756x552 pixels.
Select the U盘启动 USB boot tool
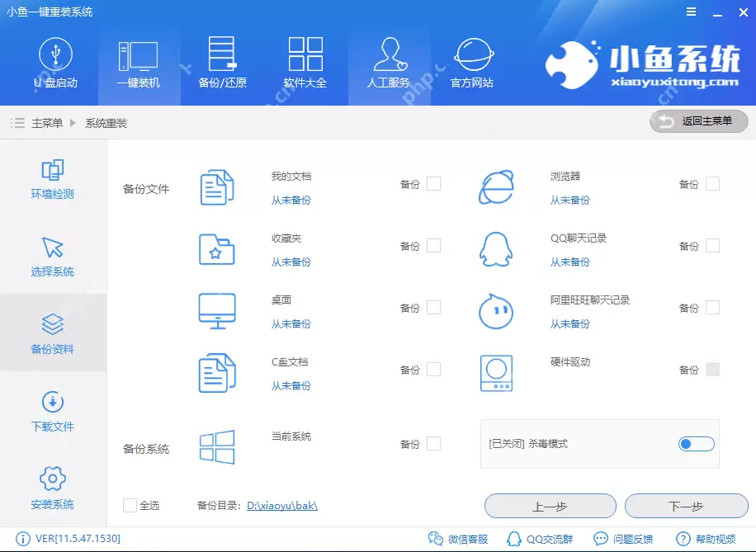(54, 64)
